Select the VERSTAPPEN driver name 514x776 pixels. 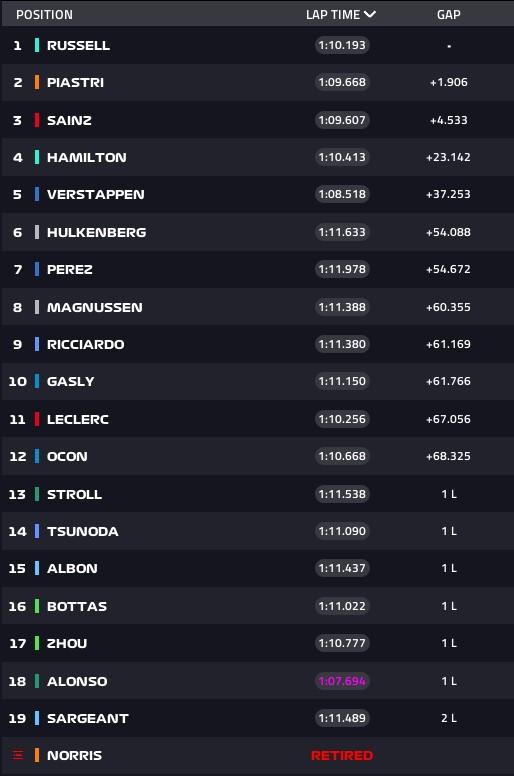tap(95, 194)
